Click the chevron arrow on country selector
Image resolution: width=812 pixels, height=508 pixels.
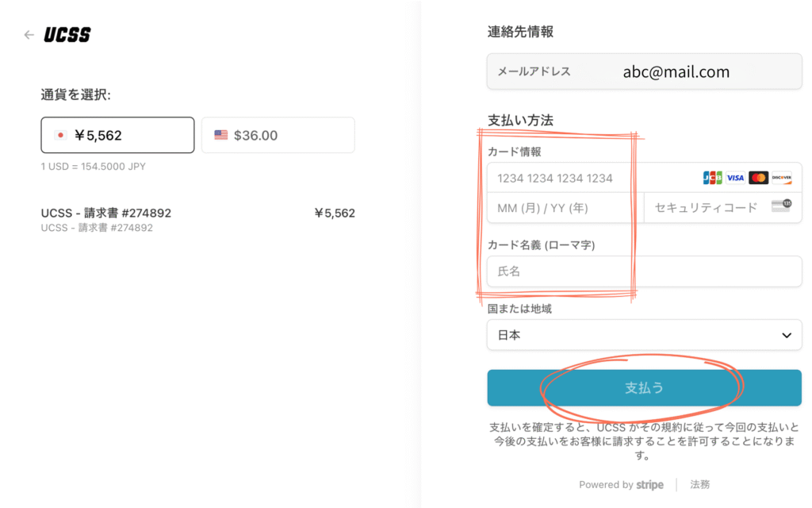[787, 336]
